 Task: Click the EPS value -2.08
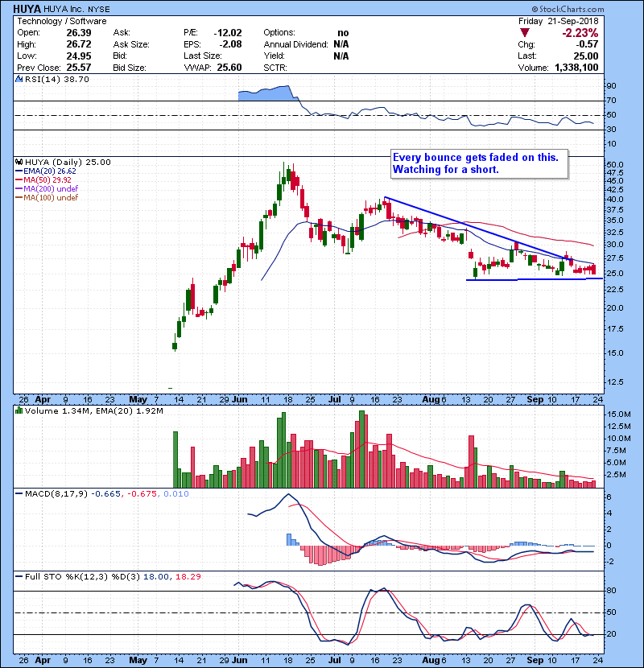230,44
